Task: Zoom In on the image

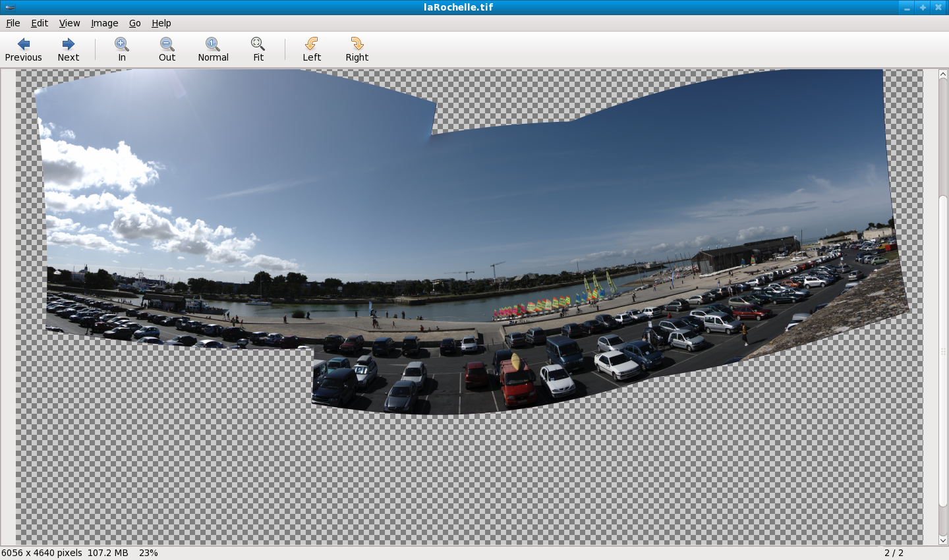Action: coord(122,49)
